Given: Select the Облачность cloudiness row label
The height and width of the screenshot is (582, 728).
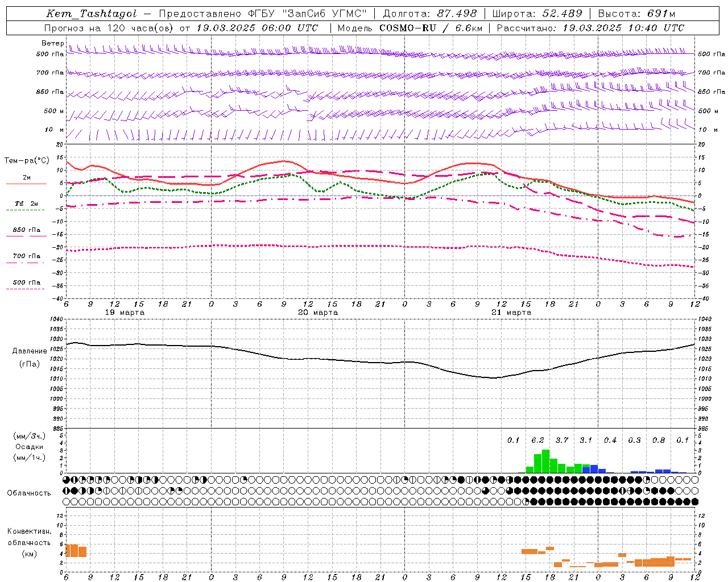Looking at the screenshot, I should click(29, 493).
